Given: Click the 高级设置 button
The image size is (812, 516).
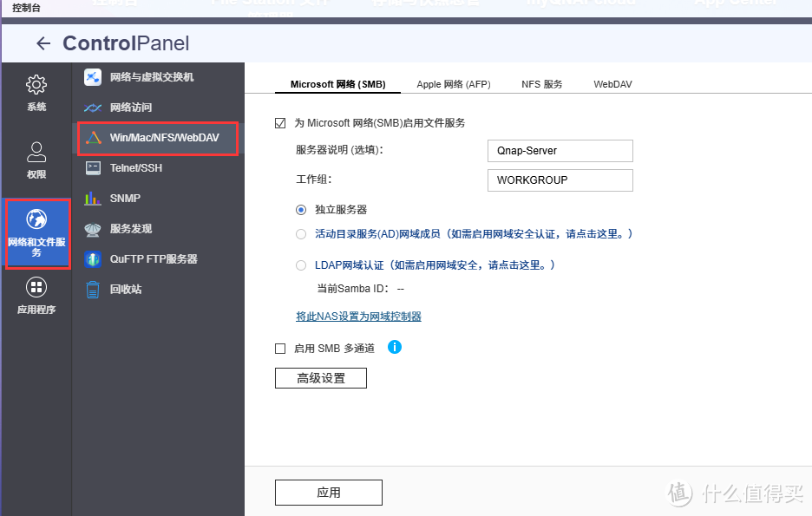Looking at the screenshot, I should [320, 378].
